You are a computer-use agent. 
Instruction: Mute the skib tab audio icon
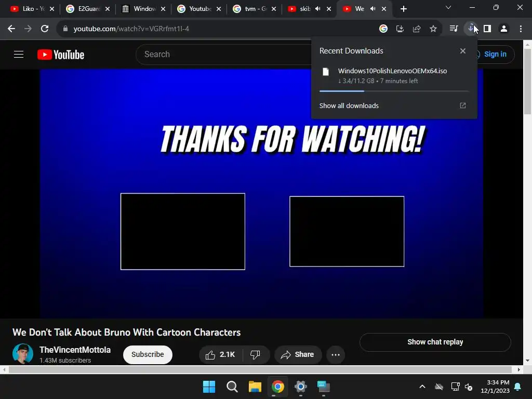point(317,9)
